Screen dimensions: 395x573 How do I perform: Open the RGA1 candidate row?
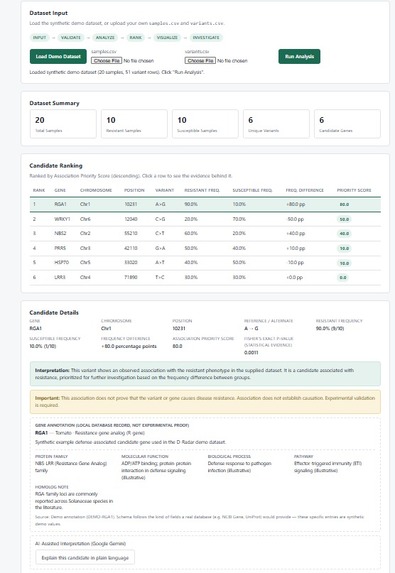pyautogui.click(x=205, y=204)
